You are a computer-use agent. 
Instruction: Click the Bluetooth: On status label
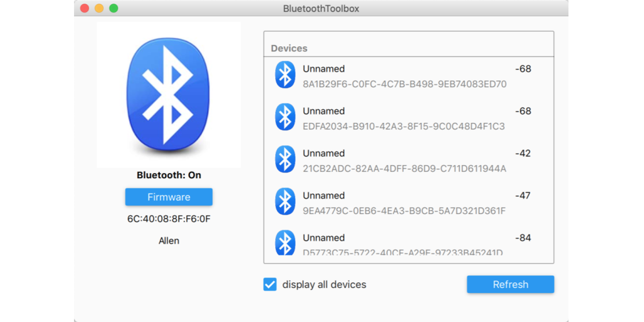click(x=169, y=175)
